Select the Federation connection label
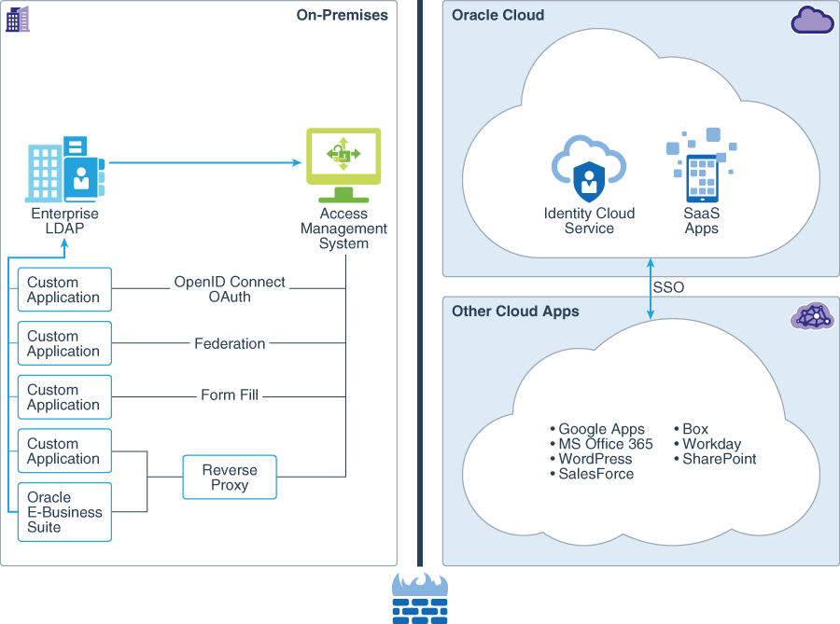 [x=230, y=344]
